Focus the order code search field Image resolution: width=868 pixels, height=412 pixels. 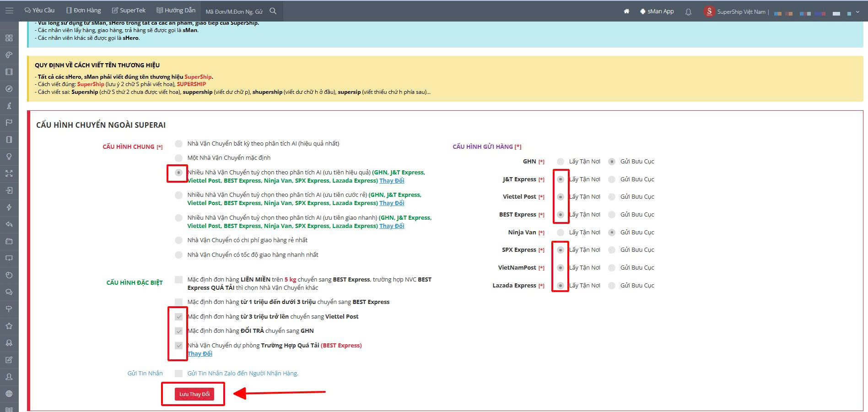(x=235, y=11)
